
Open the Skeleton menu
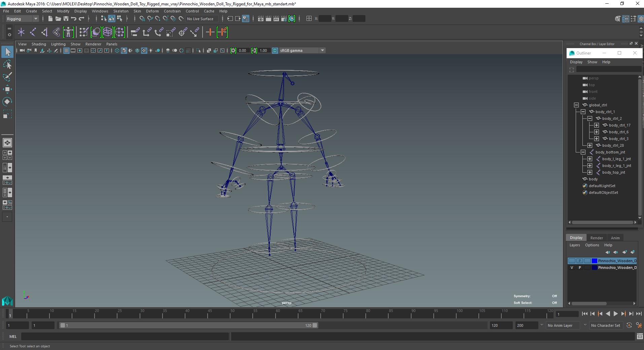tap(120, 11)
